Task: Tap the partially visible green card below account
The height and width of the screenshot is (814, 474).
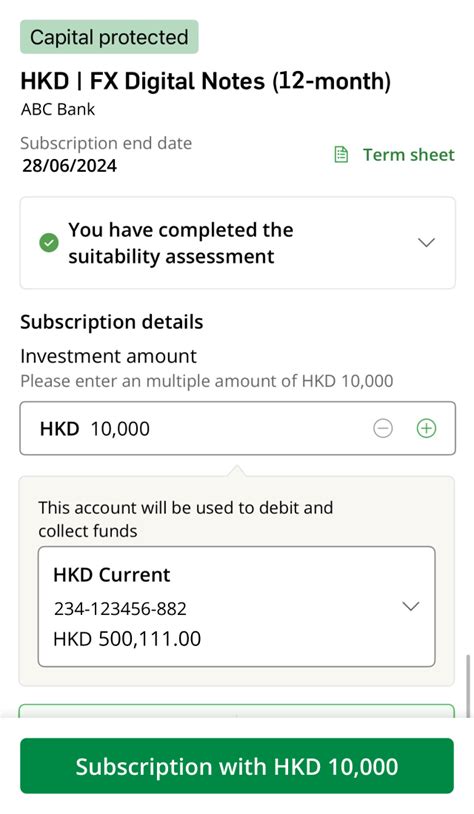Action: (x=237, y=711)
